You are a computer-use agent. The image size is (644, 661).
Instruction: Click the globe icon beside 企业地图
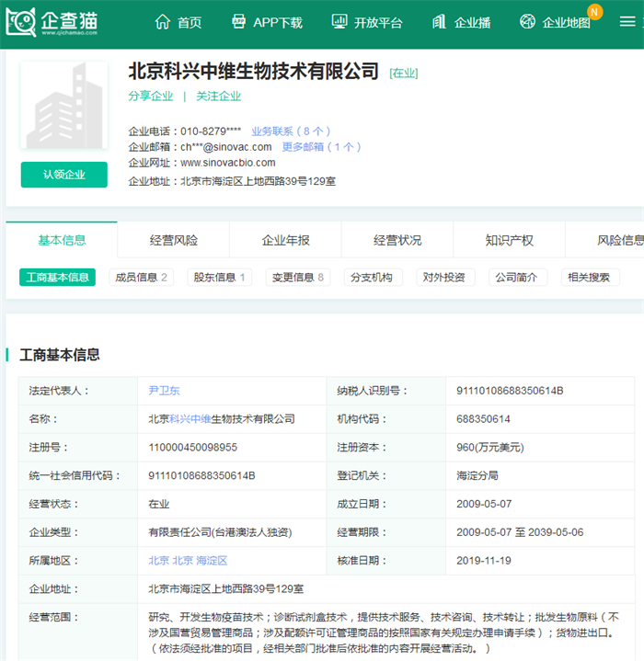pos(527,21)
